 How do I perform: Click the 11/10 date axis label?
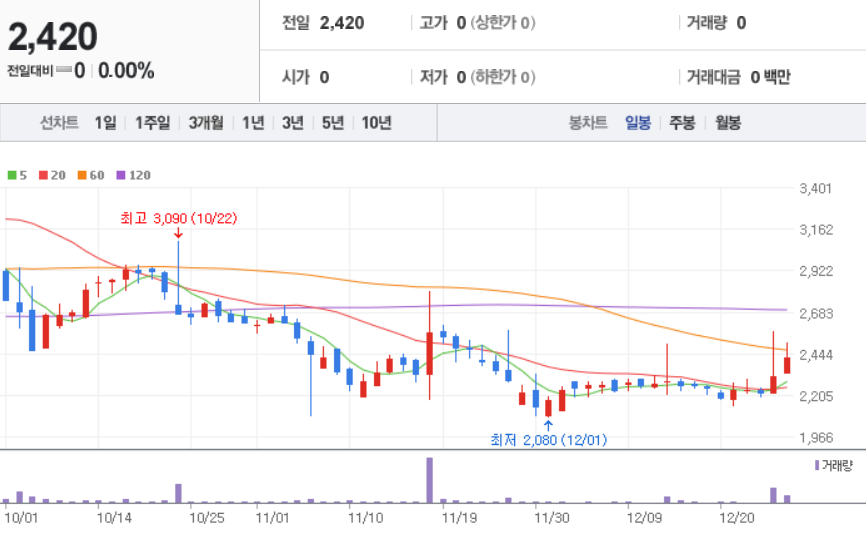(x=366, y=518)
